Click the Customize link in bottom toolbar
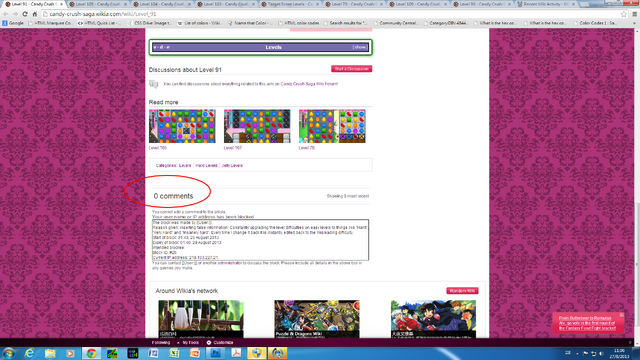640x360 pixels. 223,342
